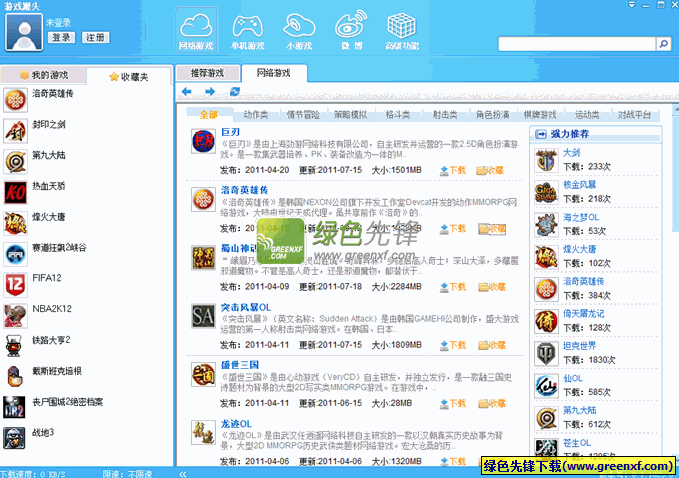The width and height of the screenshot is (679, 478).
Task: Click the 赛道狂飙2峡谷 icon in favorites
Action: coord(16,254)
